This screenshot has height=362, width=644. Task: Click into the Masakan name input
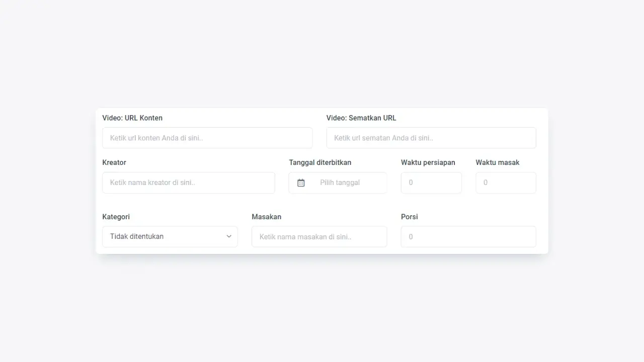pyautogui.click(x=319, y=237)
